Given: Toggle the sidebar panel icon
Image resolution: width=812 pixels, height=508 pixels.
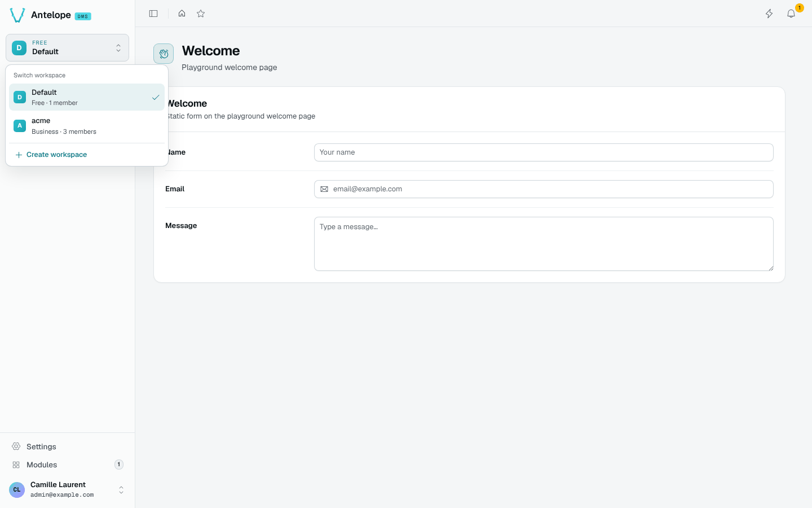Looking at the screenshot, I should pos(153,14).
